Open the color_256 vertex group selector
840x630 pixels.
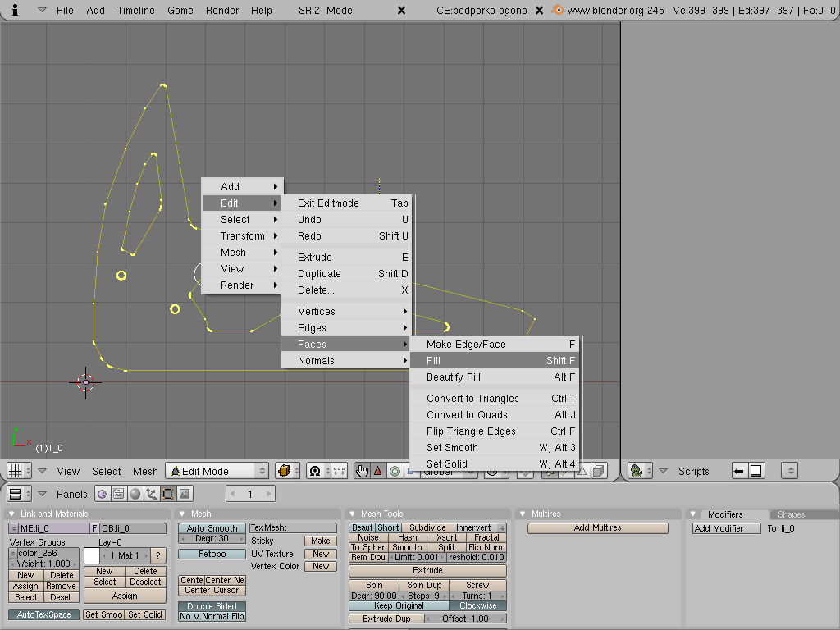coord(13,553)
